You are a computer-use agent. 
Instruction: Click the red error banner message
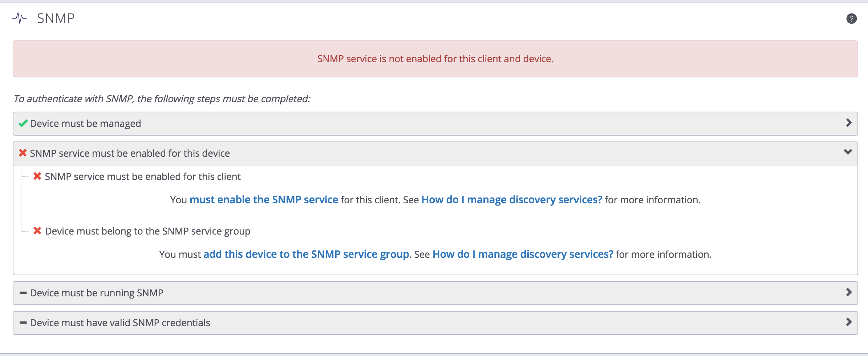[435, 59]
